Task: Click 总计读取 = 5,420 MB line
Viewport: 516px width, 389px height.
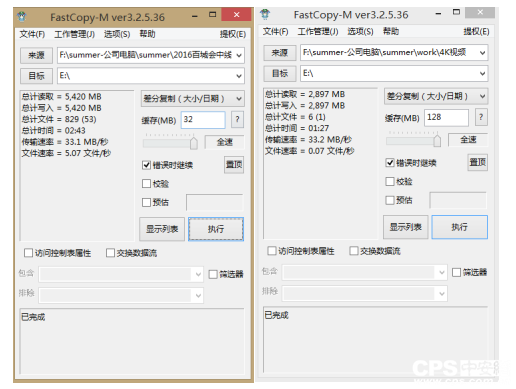Action: [x=62, y=97]
